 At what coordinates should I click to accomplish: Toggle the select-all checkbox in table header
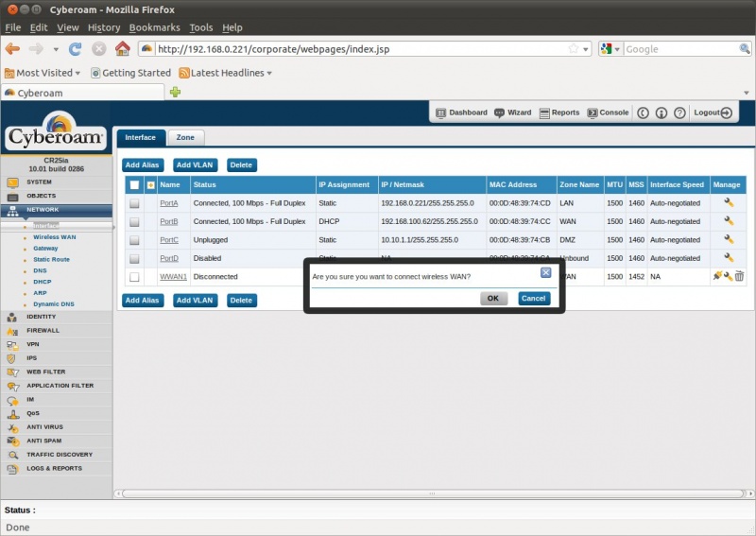134,185
